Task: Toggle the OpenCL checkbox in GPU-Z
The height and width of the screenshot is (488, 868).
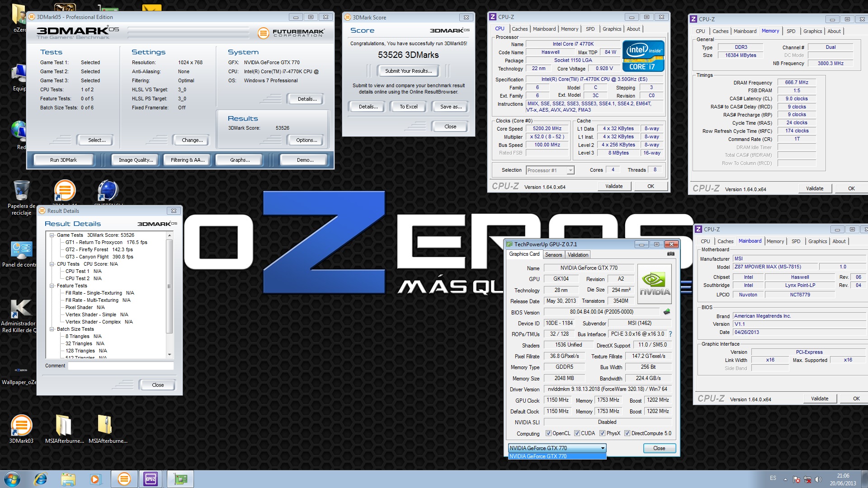Action: point(548,433)
